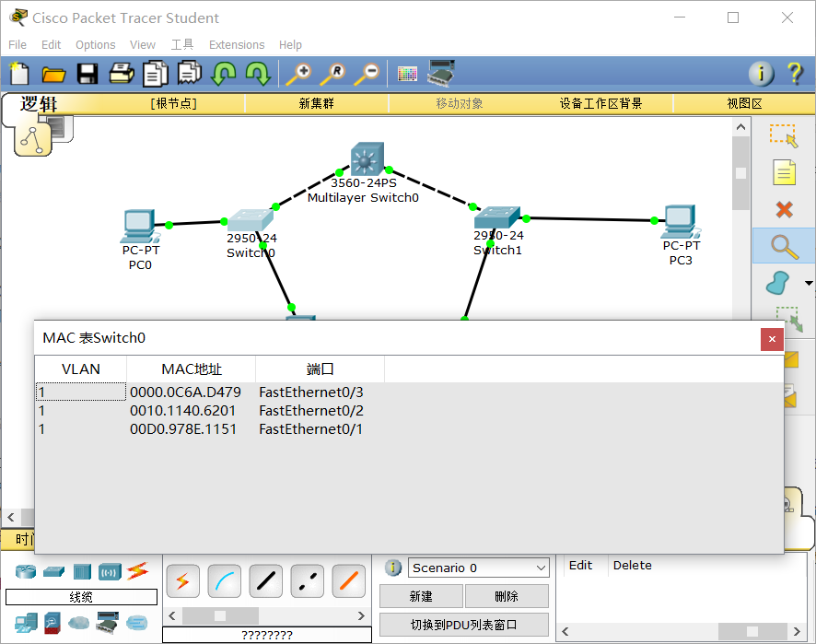This screenshot has width=816, height=644.
Task: Close the MAC 表Switch0 window
Action: tap(772, 339)
